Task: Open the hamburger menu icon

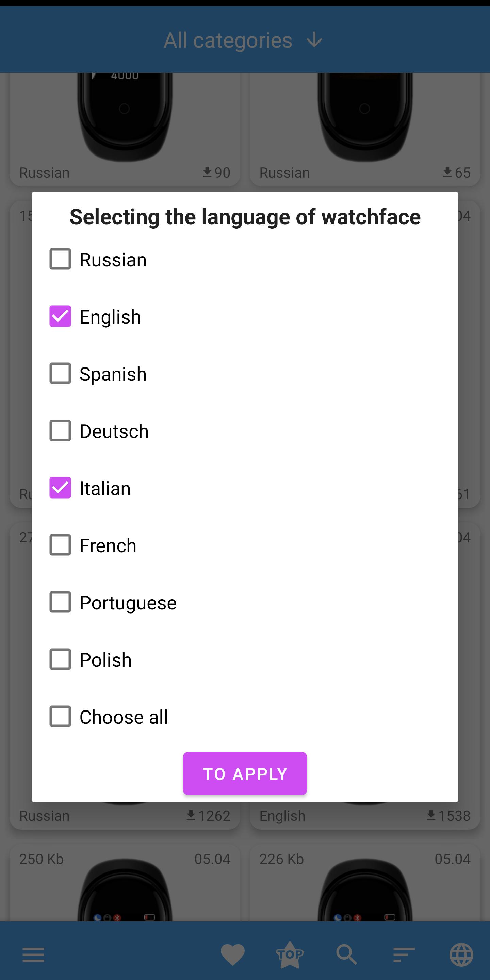Action: click(x=33, y=955)
